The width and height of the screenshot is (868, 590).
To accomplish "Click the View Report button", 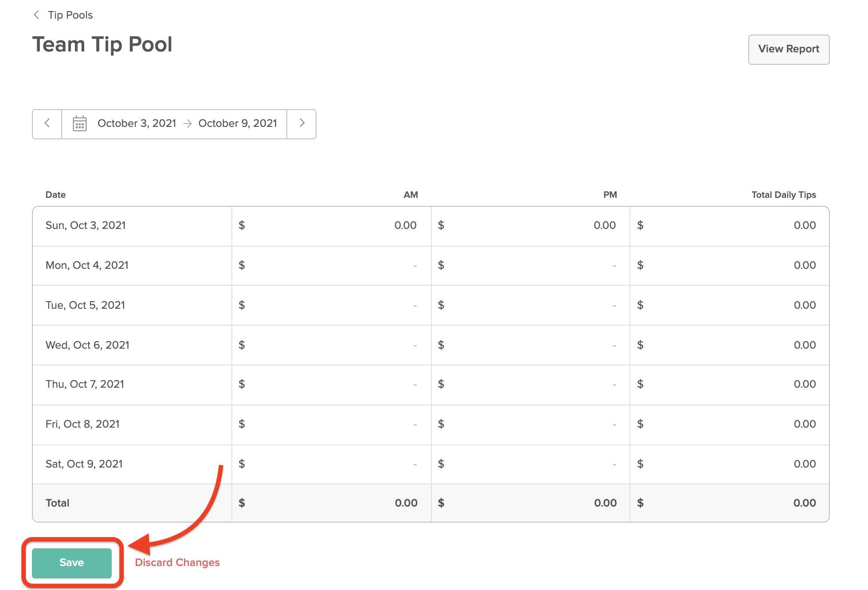I will pyautogui.click(x=789, y=49).
